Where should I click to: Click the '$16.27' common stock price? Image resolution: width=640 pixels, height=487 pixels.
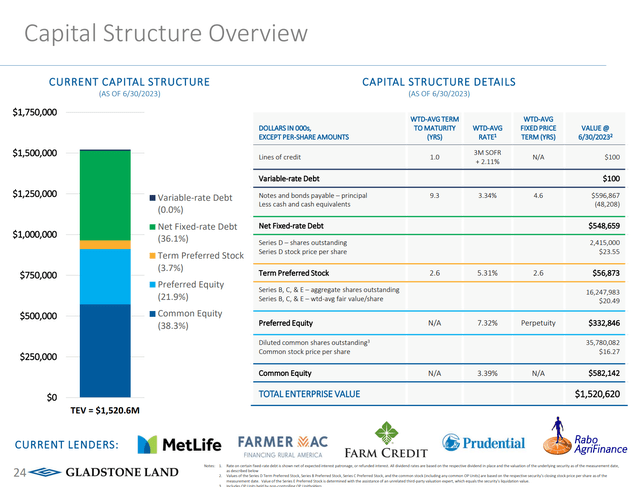tap(609, 352)
